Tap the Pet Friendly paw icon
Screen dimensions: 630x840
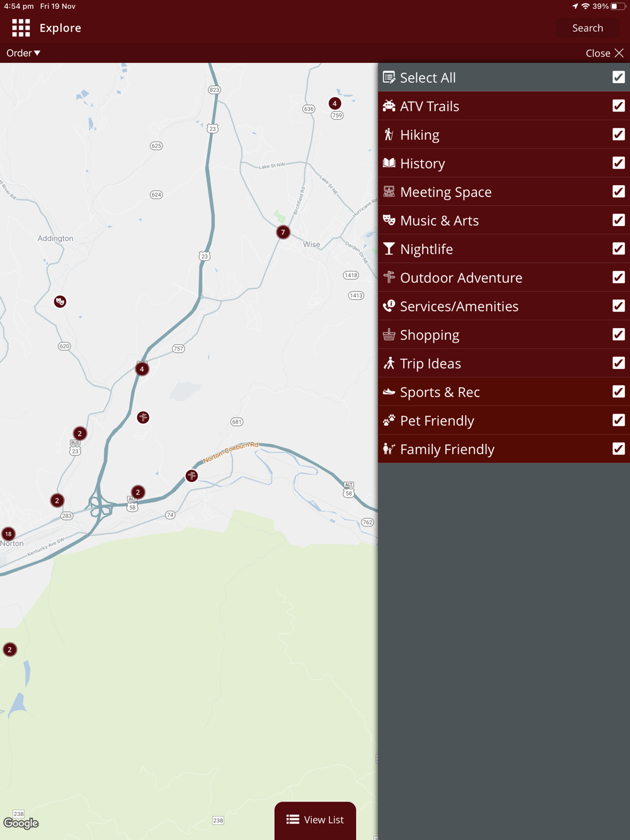pos(389,420)
